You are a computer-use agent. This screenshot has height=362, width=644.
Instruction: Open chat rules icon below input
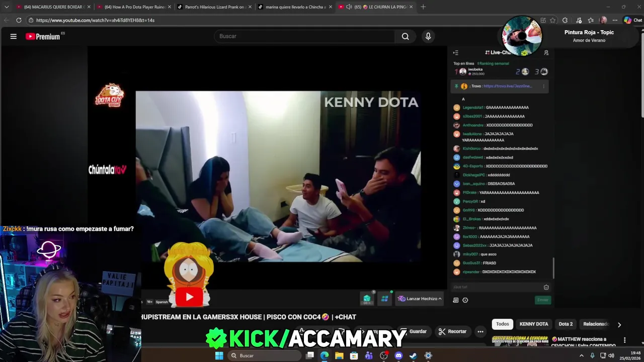[456, 300]
